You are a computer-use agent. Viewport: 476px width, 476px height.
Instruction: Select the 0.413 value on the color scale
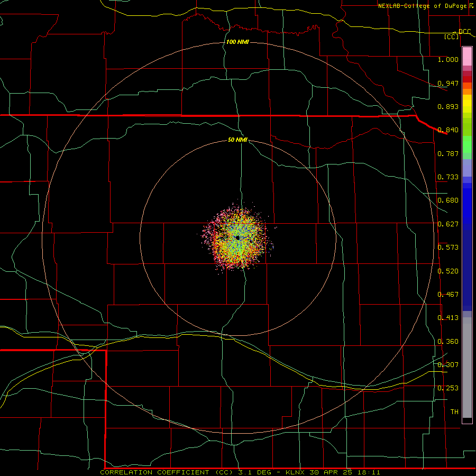click(448, 318)
